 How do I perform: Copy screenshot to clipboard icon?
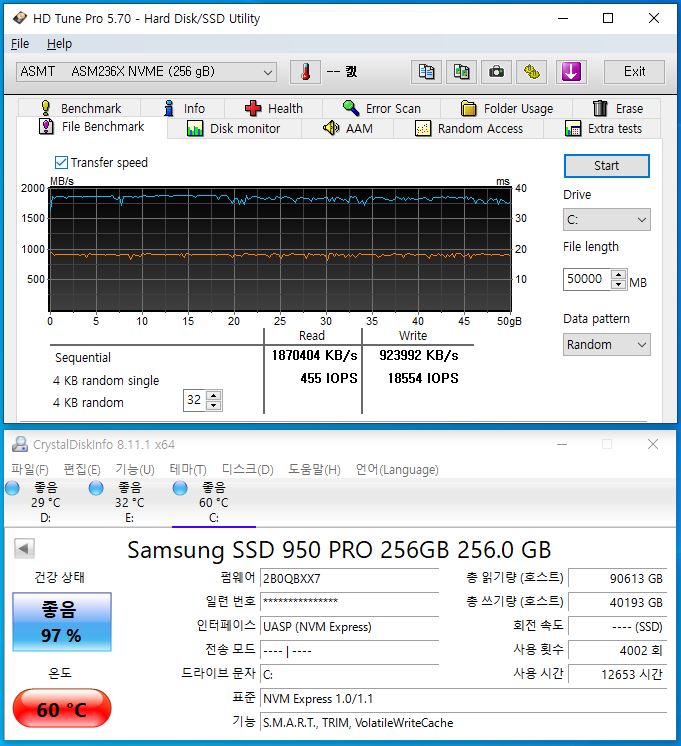[x=461, y=72]
